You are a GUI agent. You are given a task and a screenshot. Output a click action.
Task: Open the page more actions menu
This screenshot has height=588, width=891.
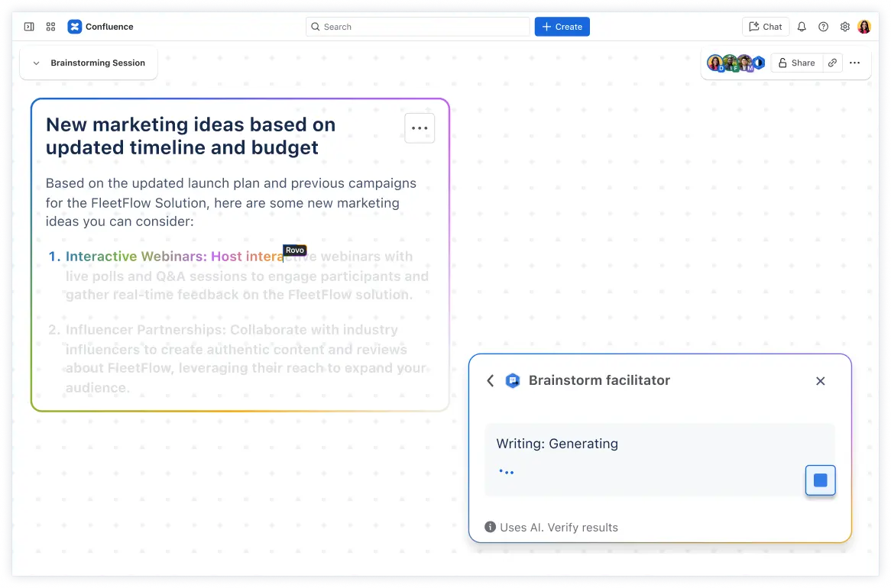[x=854, y=63]
